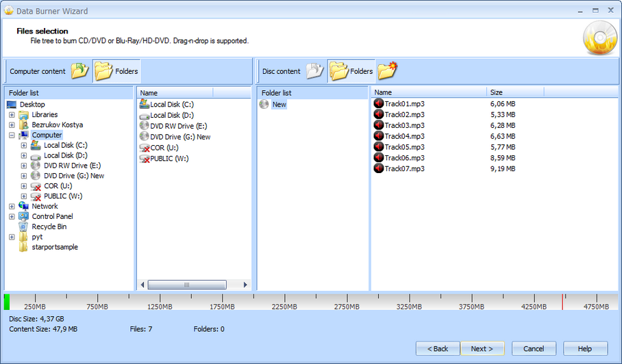
Task: Sort disc files by Name column
Action: click(x=429, y=92)
